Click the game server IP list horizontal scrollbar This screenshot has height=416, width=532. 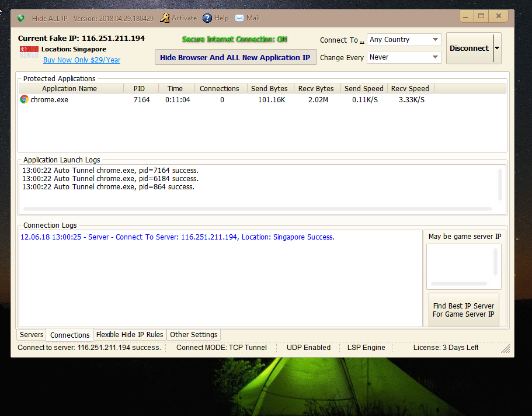[459, 283]
